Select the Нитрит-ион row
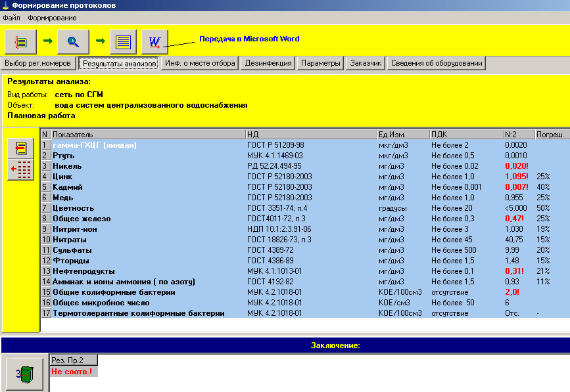The width and height of the screenshot is (570, 392). tap(305, 229)
